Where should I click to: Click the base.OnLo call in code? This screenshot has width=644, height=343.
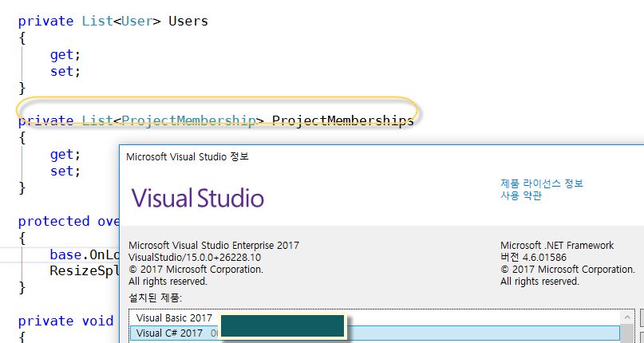pos(85,255)
